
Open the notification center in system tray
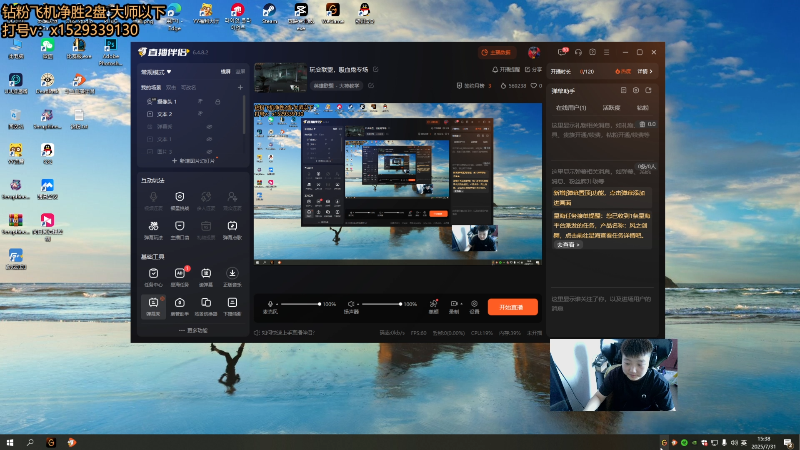tap(789, 442)
